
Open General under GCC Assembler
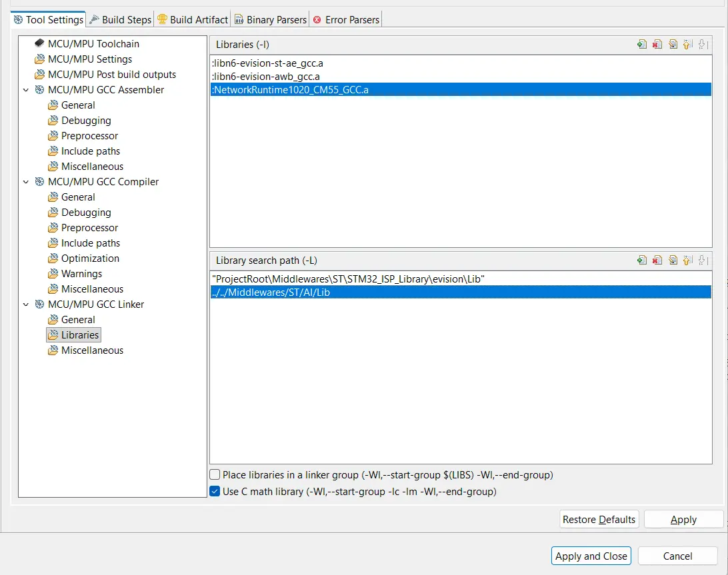pos(78,105)
